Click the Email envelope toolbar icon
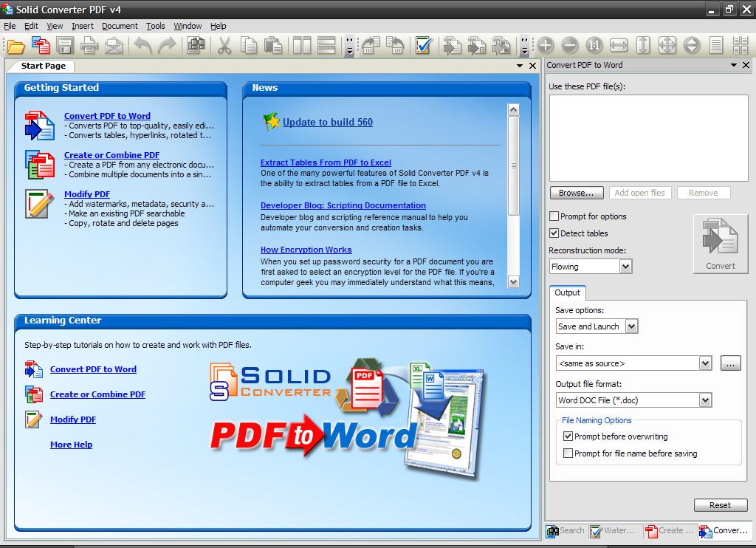The height and width of the screenshot is (548, 756). click(114, 46)
